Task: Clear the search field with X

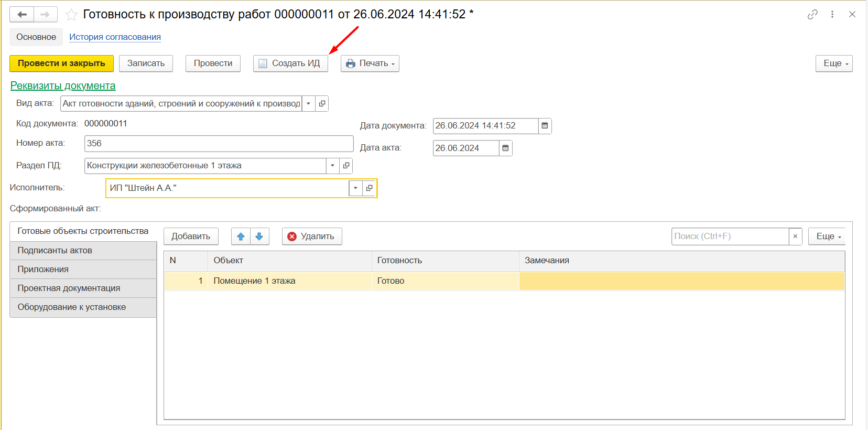Action: tap(795, 236)
